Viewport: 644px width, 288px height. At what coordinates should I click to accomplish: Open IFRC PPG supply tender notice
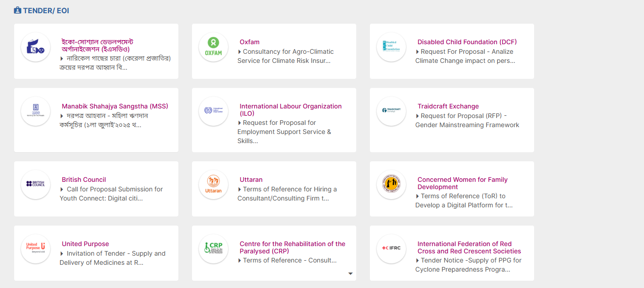tap(468, 265)
